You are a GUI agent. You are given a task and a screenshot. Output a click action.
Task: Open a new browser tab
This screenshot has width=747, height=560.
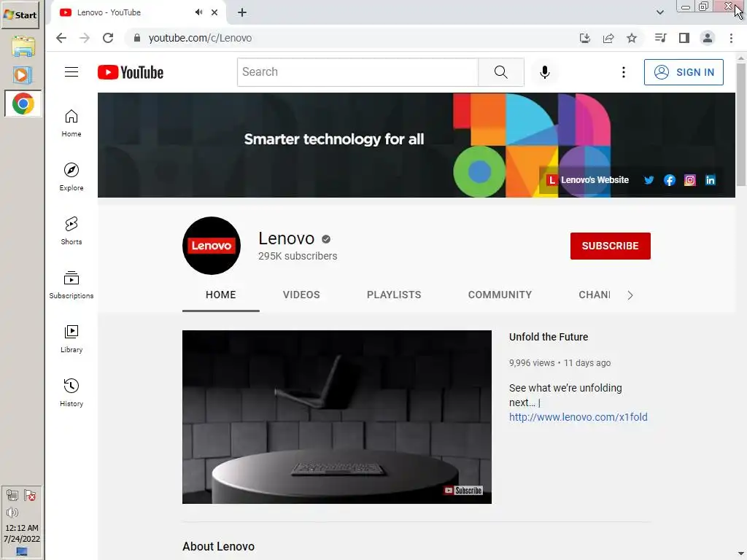tap(242, 12)
